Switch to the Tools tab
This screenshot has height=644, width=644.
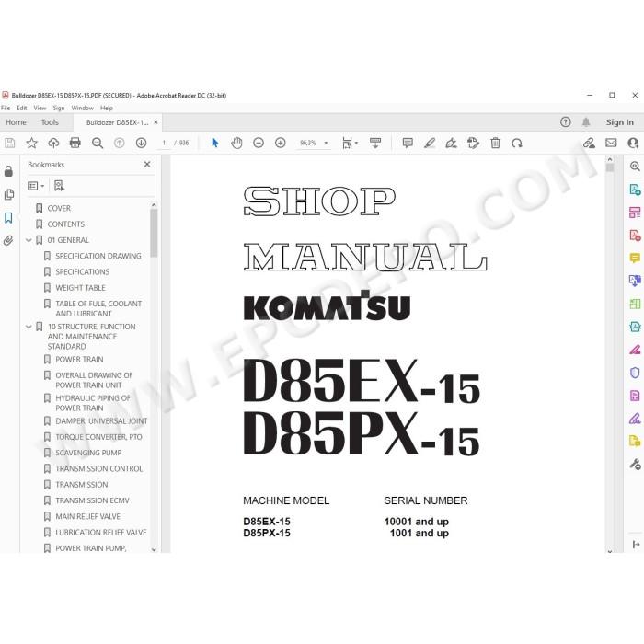pos(50,122)
